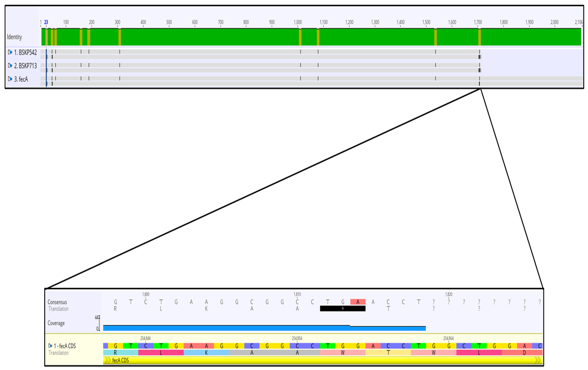Image resolution: width=588 pixels, height=370 pixels.
Task: Click the icon next to 1 - fecA CDS
Action: (50, 346)
